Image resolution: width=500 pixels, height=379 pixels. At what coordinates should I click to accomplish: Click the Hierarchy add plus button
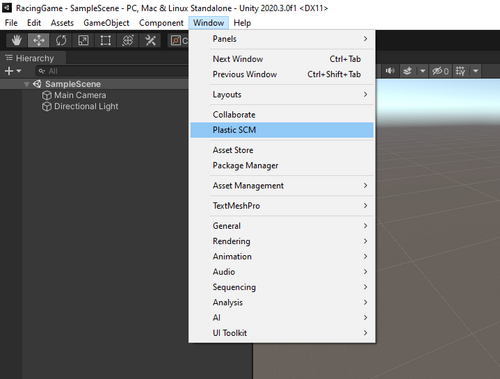click(x=13, y=71)
